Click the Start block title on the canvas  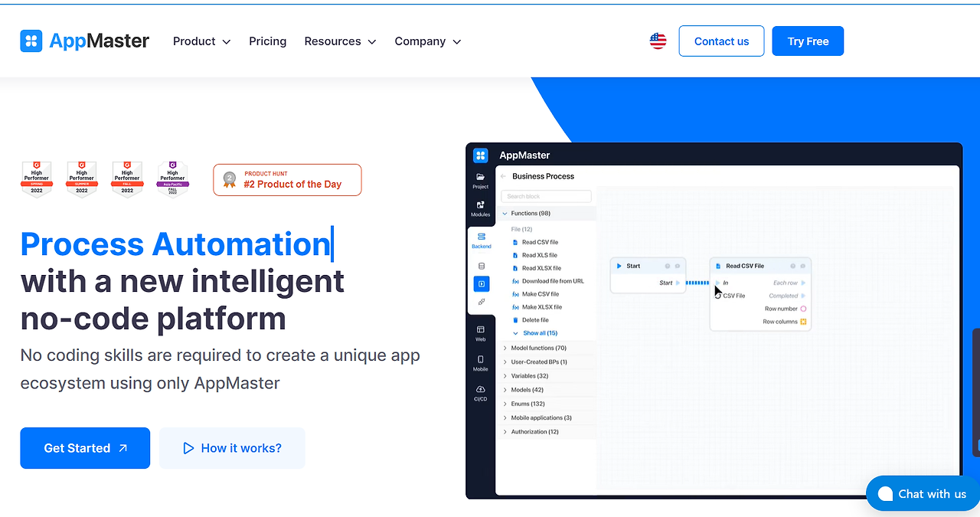[x=633, y=266]
